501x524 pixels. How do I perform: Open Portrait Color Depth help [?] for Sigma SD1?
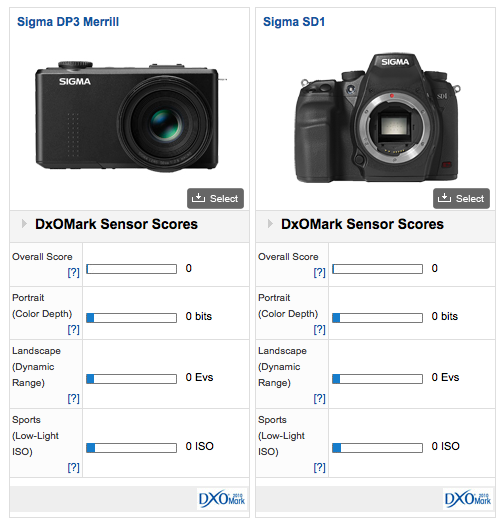point(320,330)
